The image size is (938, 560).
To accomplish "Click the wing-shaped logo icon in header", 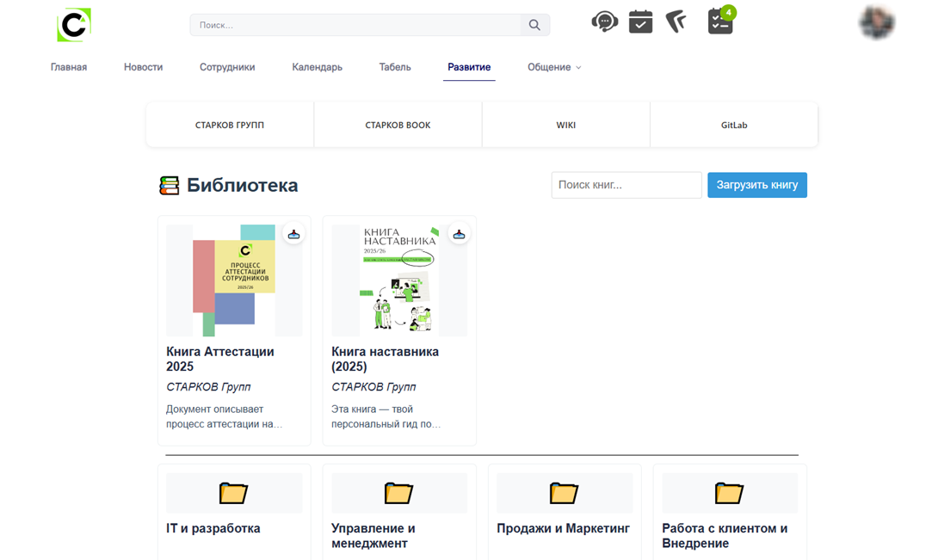I will pyautogui.click(x=676, y=22).
